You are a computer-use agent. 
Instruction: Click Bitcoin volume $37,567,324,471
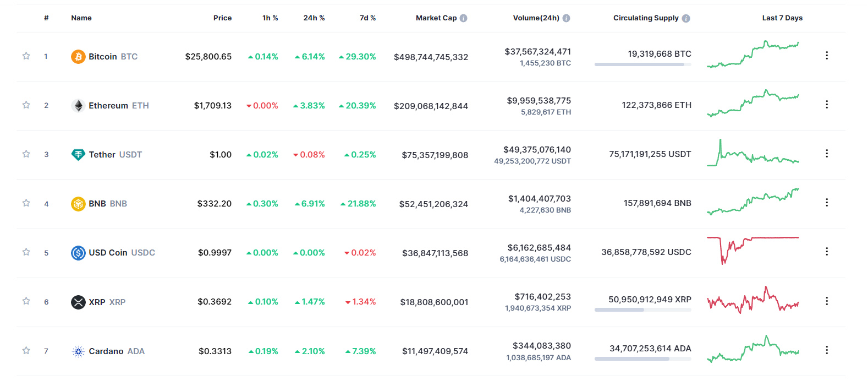538,52
